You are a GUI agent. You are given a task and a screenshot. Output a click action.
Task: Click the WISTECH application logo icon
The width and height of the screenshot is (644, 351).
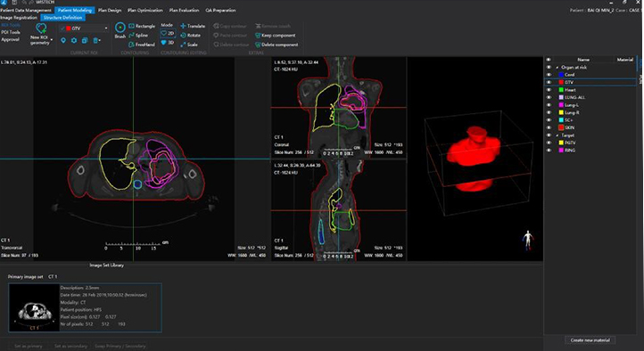(4, 2)
